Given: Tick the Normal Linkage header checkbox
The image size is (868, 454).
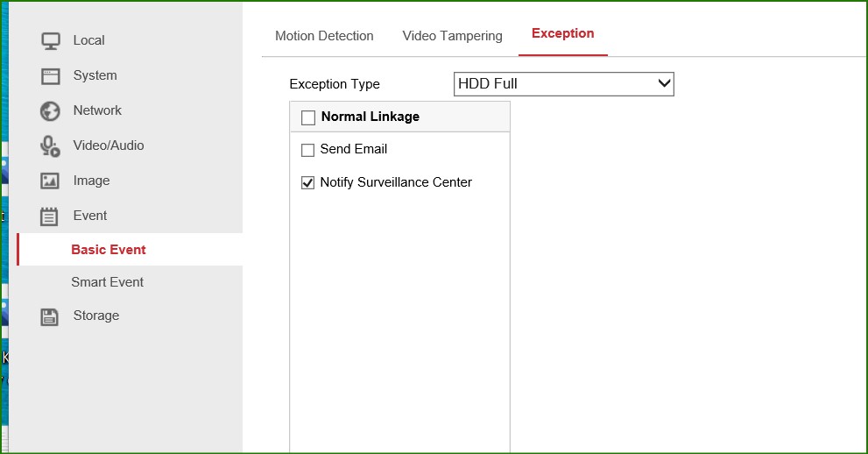Looking at the screenshot, I should point(307,117).
